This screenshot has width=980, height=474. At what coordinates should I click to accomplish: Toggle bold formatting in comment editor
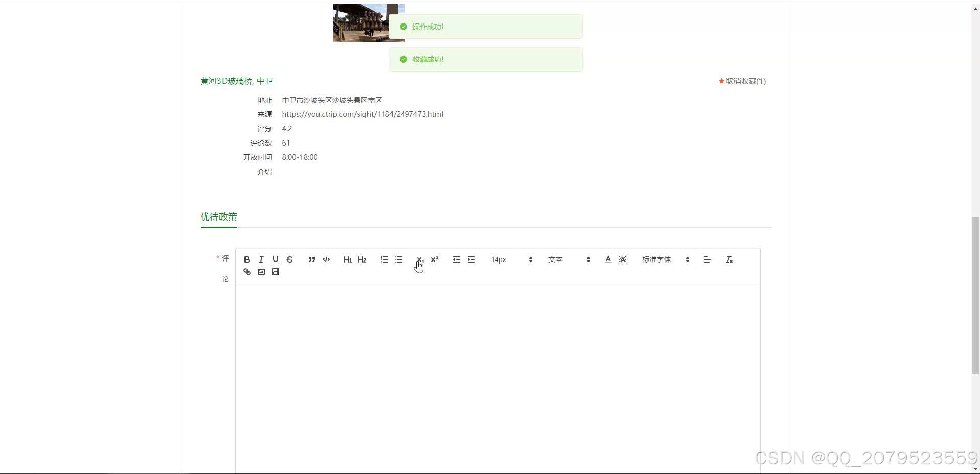tap(247, 259)
